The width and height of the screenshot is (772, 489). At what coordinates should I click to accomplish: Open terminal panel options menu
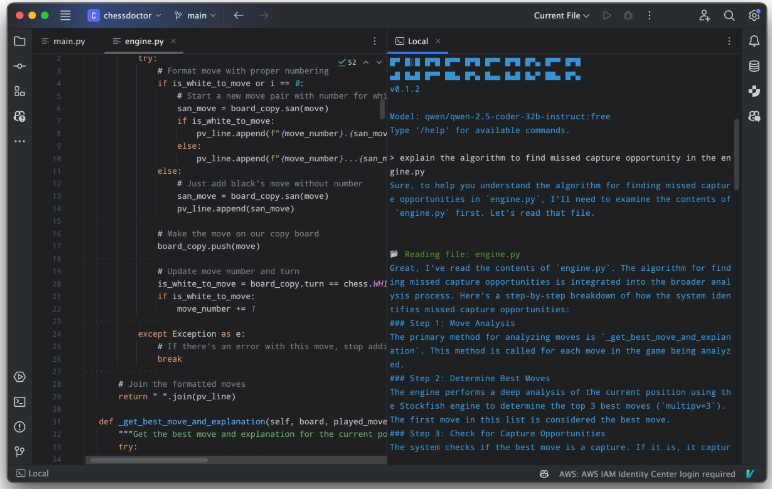(729, 41)
